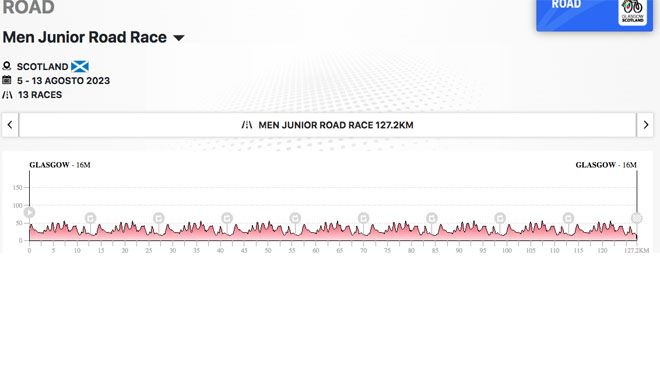Click the starting GLASGOW - 16M label
The height and width of the screenshot is (370, 660).
(60, 165)
